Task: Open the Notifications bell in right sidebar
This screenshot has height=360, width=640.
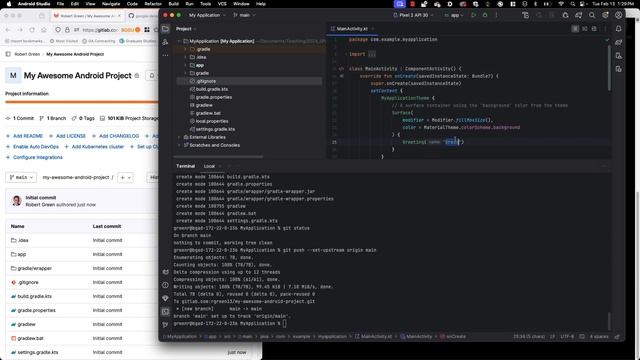Action: (x=619, y=29)
